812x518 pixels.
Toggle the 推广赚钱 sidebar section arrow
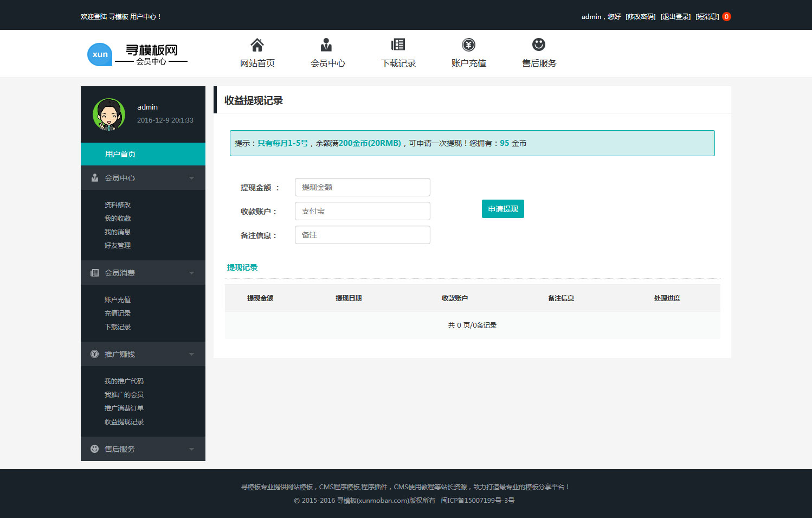(191, 354)
